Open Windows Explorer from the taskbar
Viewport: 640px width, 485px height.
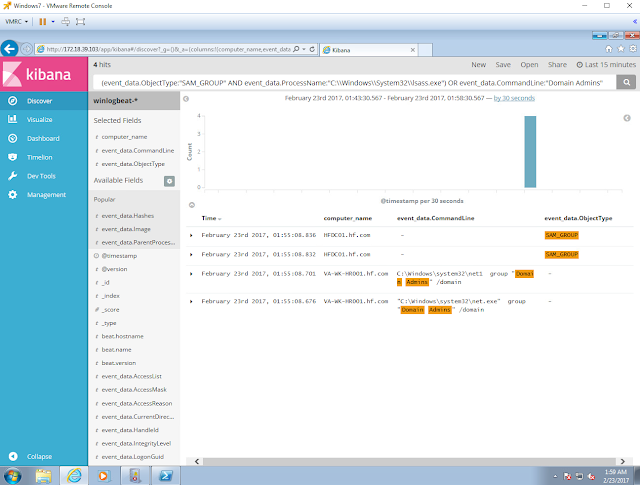click(44, 476)
